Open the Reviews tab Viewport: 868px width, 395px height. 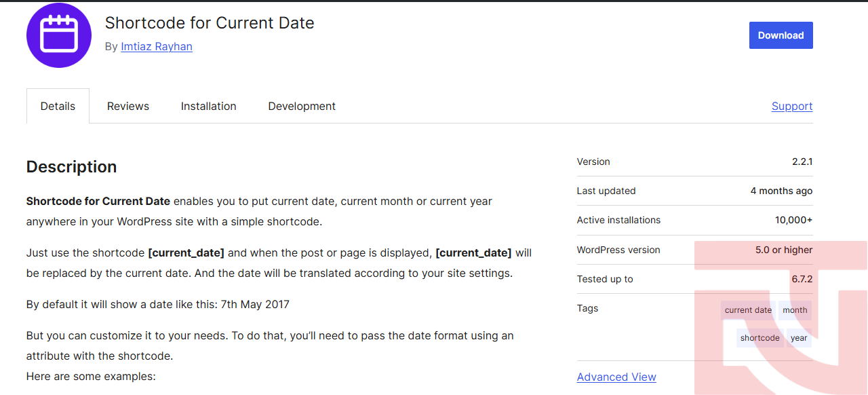click(x=128, y=106)
